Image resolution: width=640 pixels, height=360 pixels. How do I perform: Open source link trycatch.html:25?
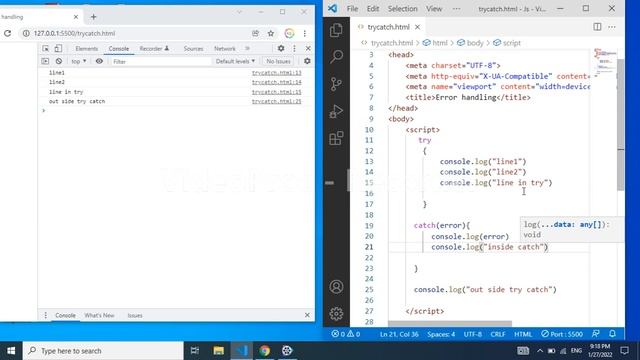(x=276, y=101)
